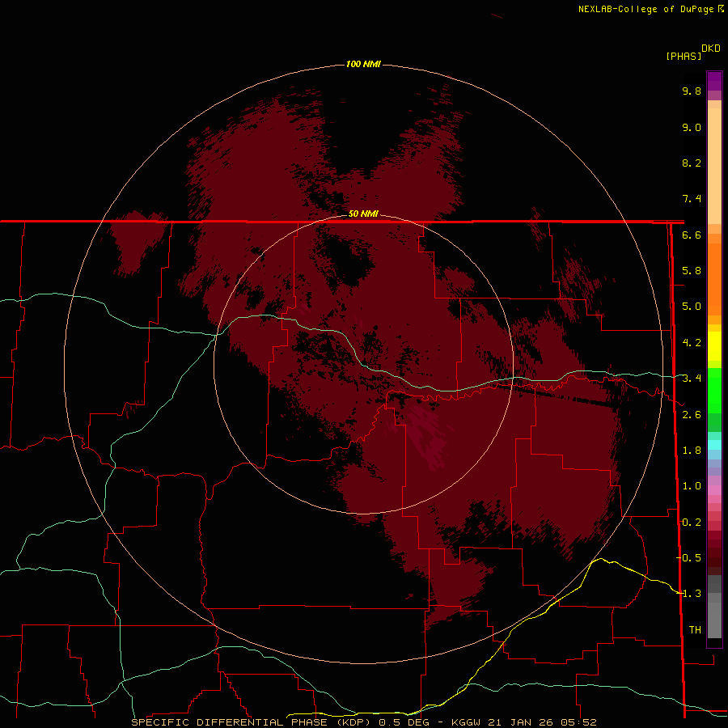Click the 9.0 scale value

pyautogui.click(x=692, y=127)
